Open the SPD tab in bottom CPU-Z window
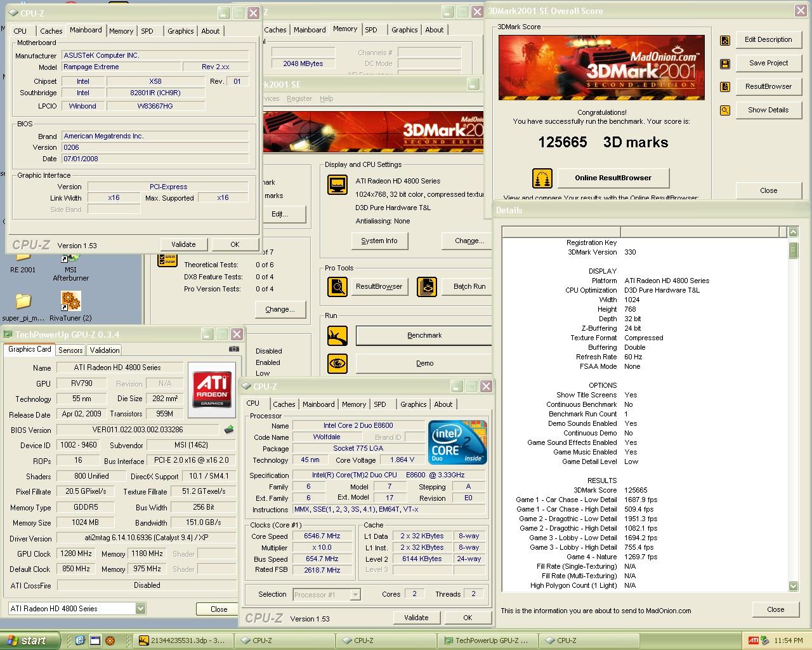812x650 pixels. click(379, 404)
